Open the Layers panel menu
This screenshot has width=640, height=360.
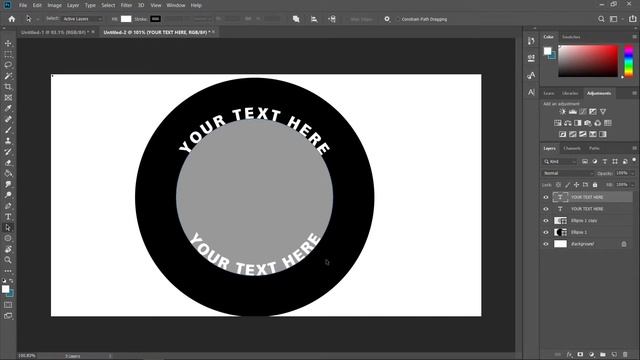point(634,148)
